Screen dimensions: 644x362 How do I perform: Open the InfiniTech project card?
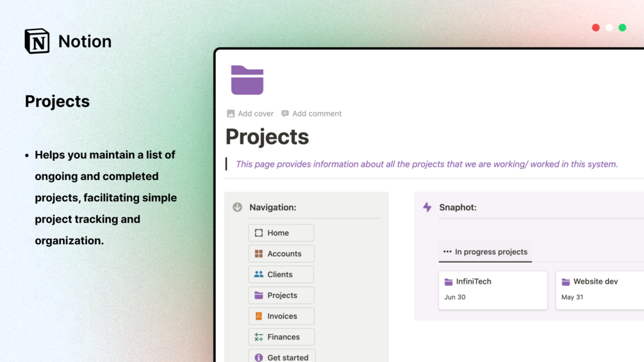(x=493, y=290)
